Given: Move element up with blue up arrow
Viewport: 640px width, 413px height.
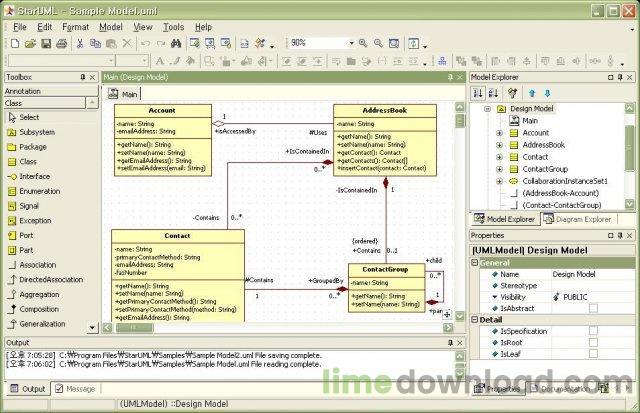Looking at the screenshot, I should coord(532,93).
